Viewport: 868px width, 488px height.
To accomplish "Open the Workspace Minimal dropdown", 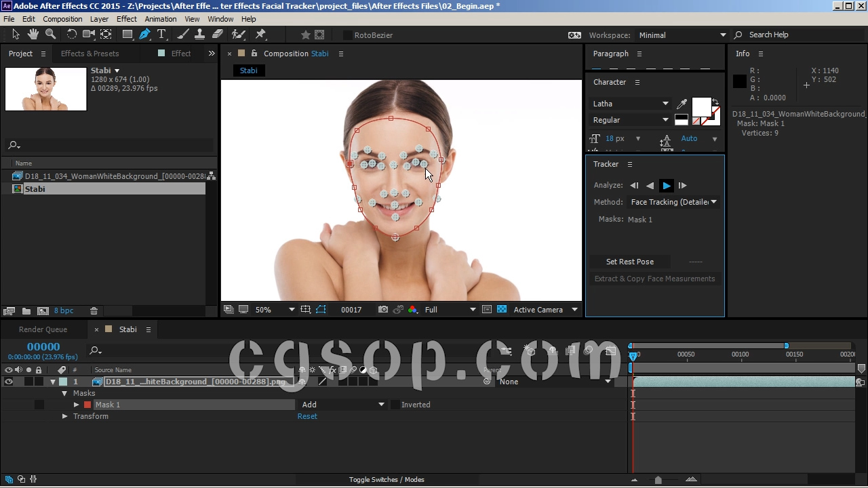I will (x=682, y=35).
